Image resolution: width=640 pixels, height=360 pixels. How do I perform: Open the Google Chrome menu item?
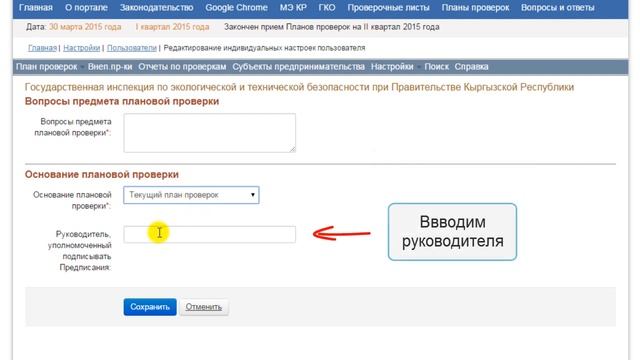[236, 8]
